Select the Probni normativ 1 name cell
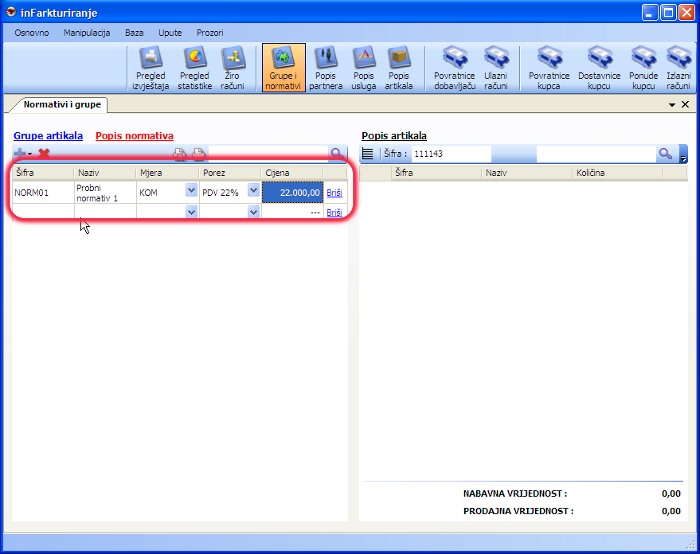 click(105, 193)
